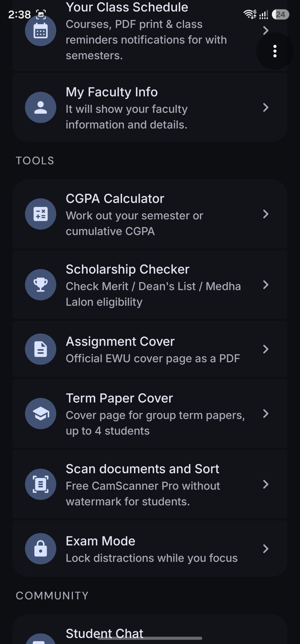Viewport: 300px width, 644px height.
Task: Tap the calculator icon for CGPA Calculator
Action: pos(40,214)
